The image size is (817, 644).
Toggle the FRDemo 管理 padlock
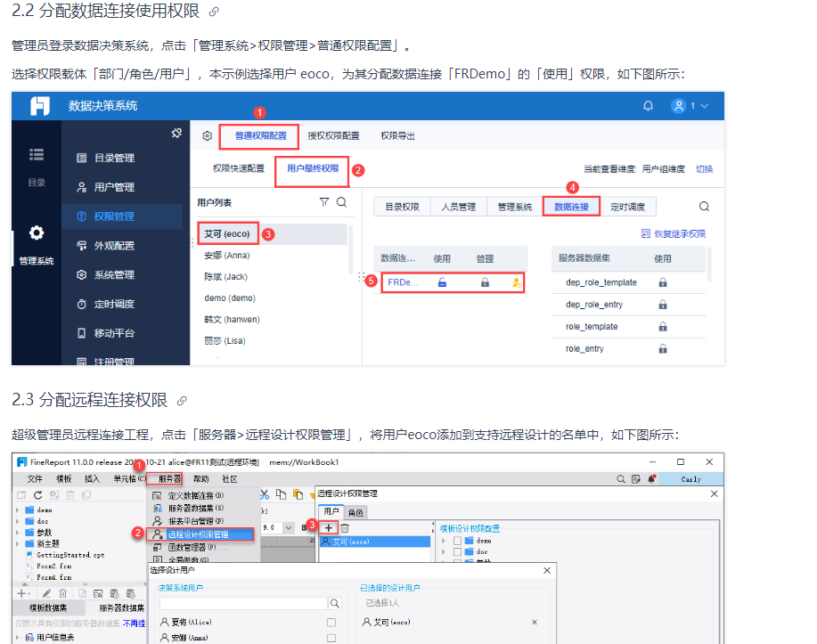click(485, 282)
